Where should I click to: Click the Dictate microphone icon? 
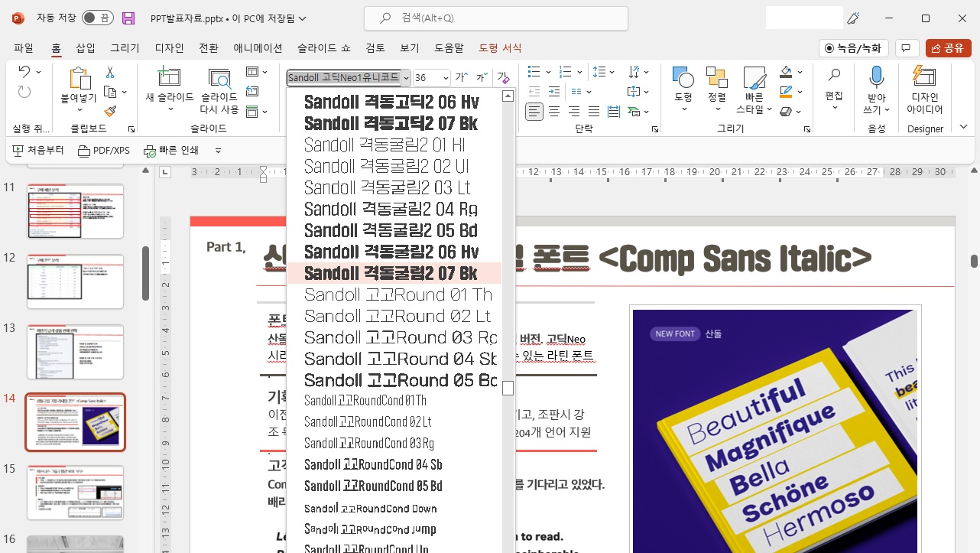click(x=876, y=77)
